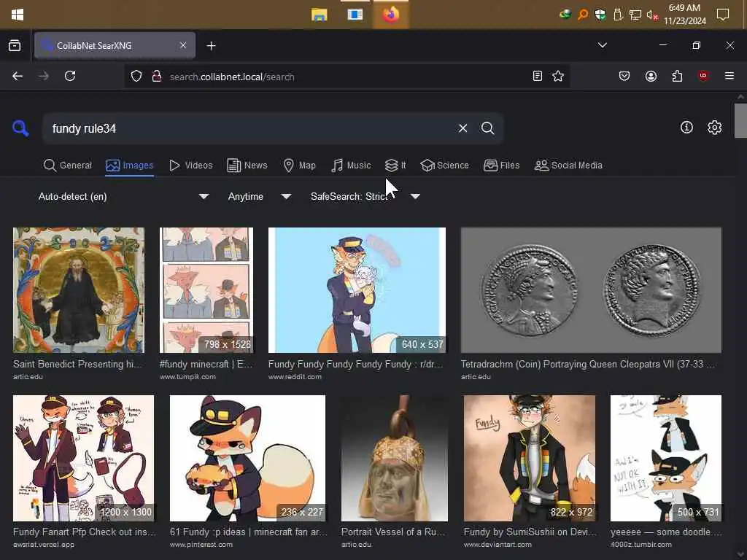Open the SafeSearch: Strict dropdown
747x560 pixels.
coord(365,196)
